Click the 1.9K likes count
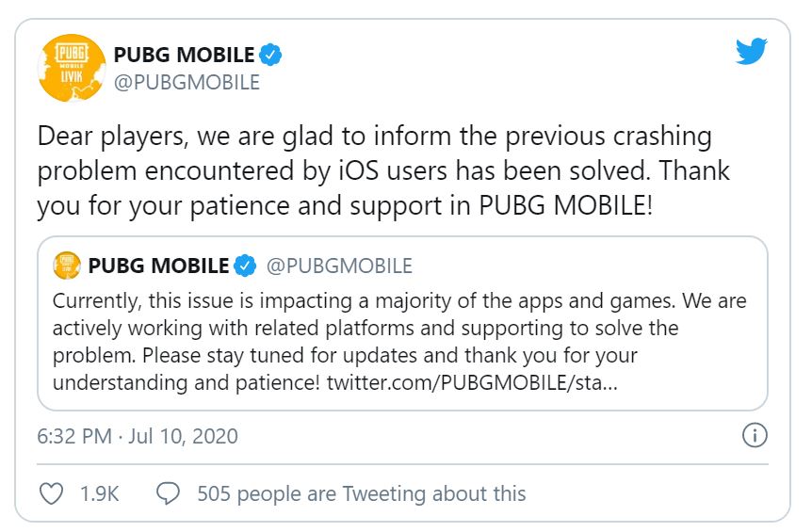 coord(102,493)
